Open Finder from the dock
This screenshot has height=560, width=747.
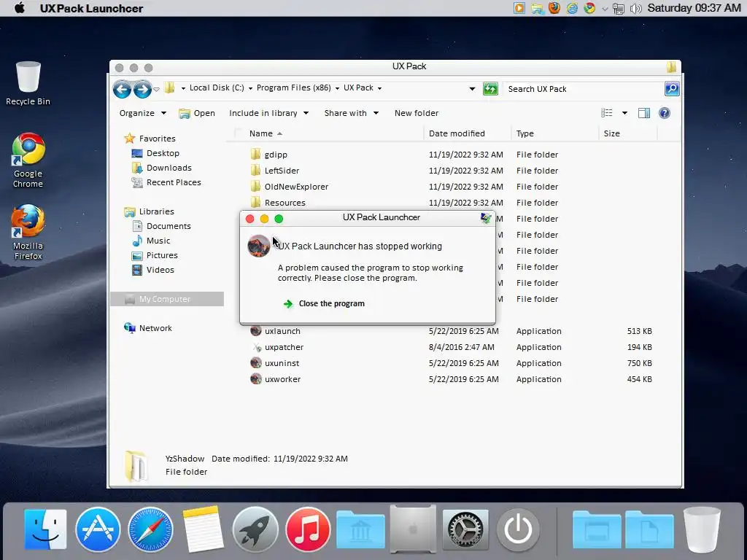click(46, 529)
